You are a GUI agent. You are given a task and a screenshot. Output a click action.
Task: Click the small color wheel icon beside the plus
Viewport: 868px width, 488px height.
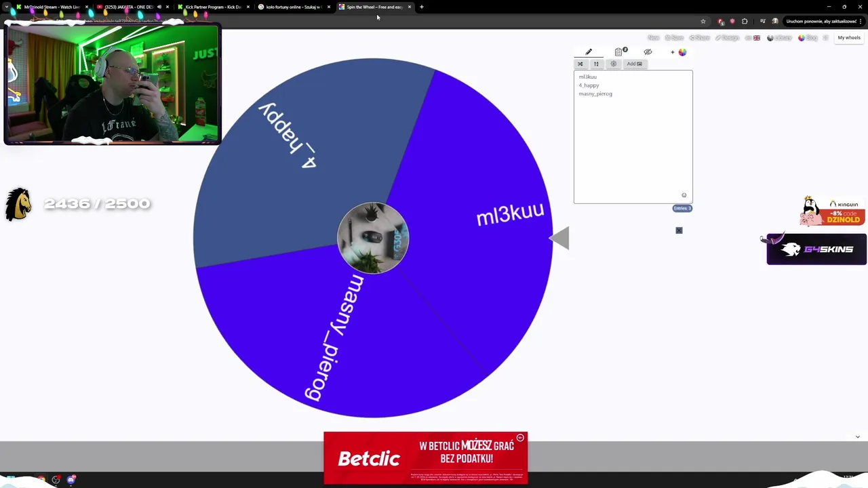pyautogui.click(x=682, y=52)
